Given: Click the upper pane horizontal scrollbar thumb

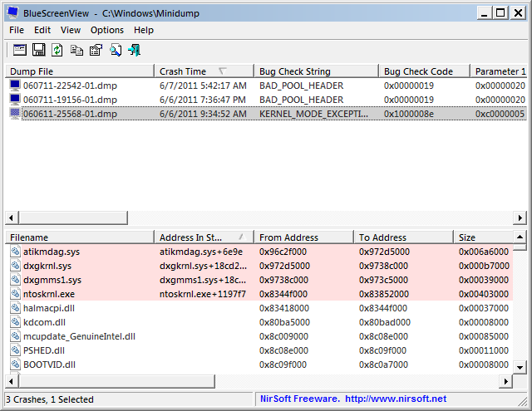Looking at the screenshot, I should (73, 218).
